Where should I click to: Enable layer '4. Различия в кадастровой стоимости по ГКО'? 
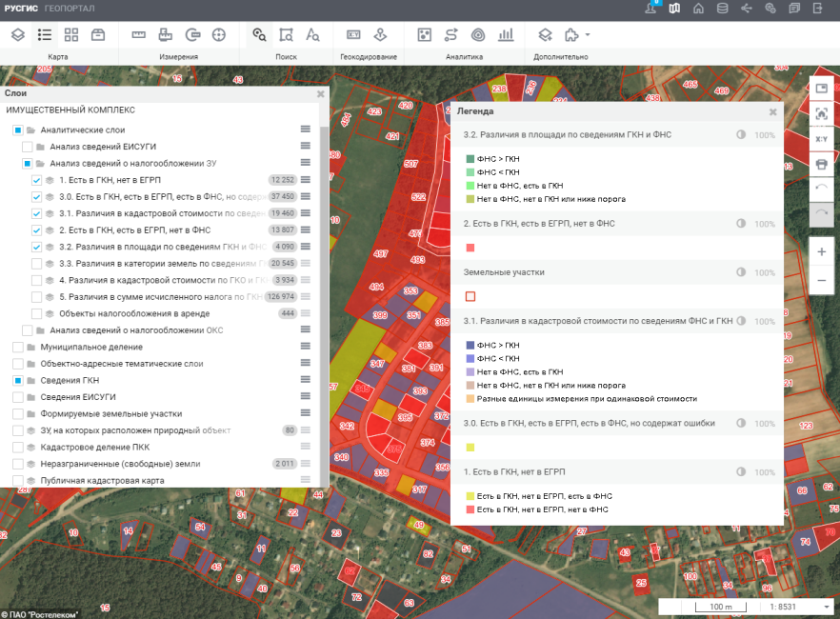click(36, 280)
